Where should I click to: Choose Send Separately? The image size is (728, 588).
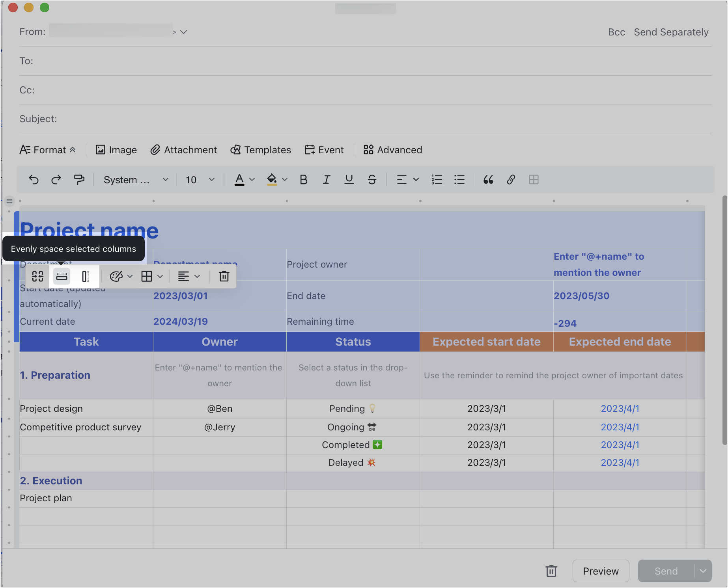[671, 32]
